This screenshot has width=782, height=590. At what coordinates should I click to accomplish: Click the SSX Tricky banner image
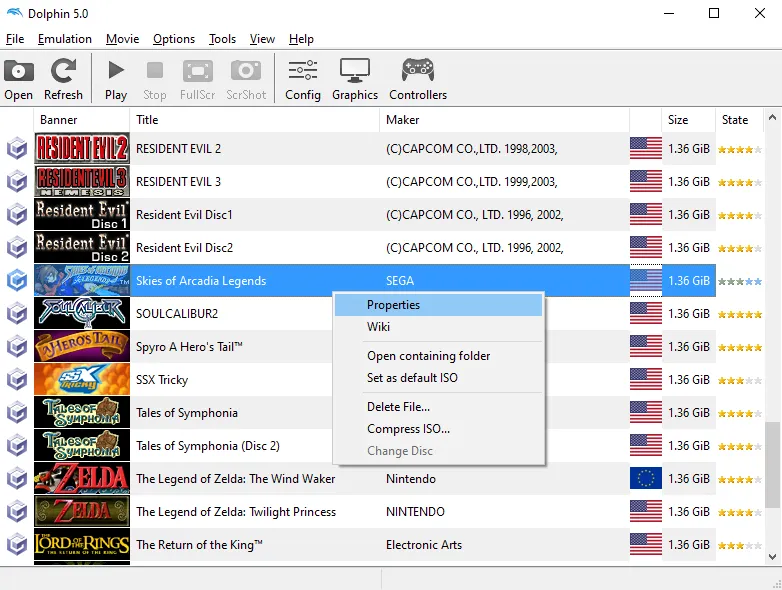pos(82,380)
